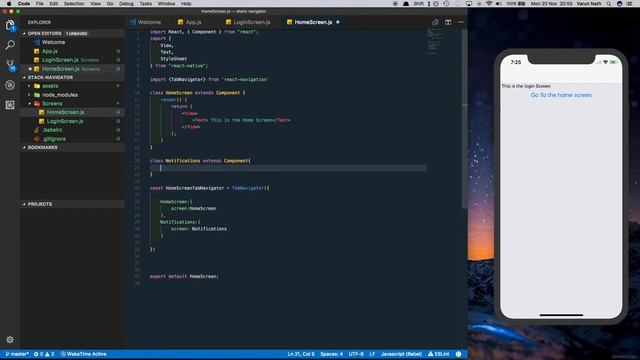Image resolution: width=640 pixels, height=360 pixels.
Task: Open the Debug menu
Action: pos(126,3)
